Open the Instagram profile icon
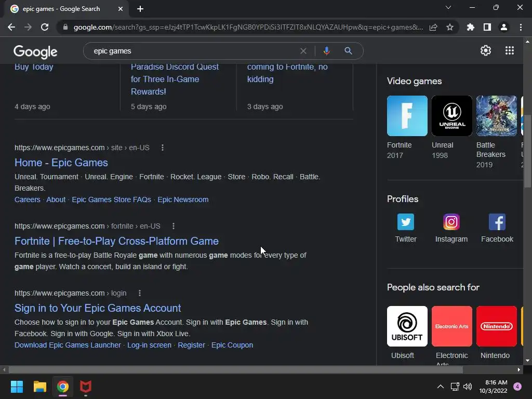Image resolution: width=532 pixels, height=399 pixels. pyautogui.click(x=451, y=222)
